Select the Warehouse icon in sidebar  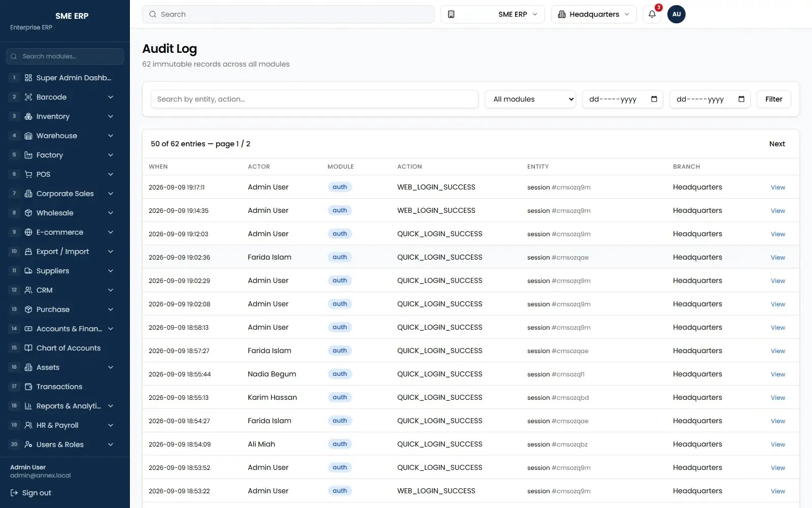[28, 136]
